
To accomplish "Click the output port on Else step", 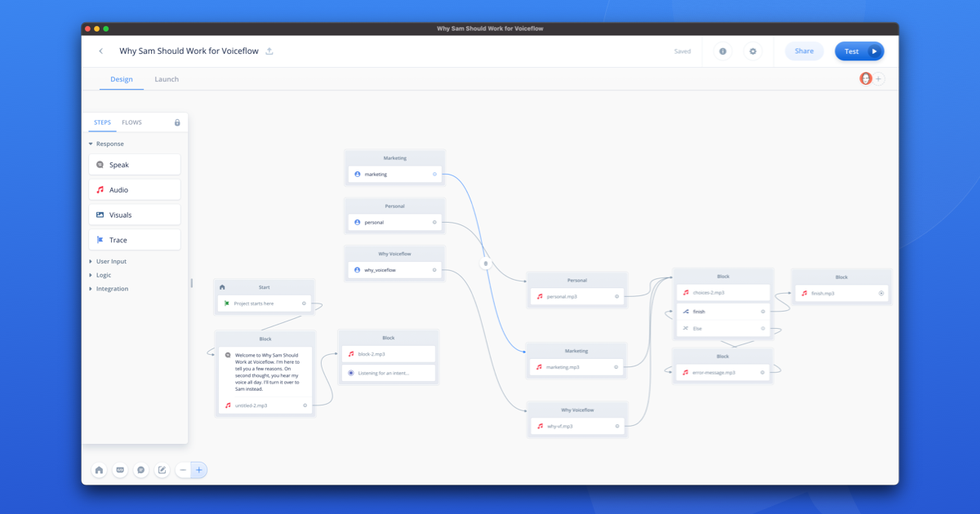I will [763, 329].
